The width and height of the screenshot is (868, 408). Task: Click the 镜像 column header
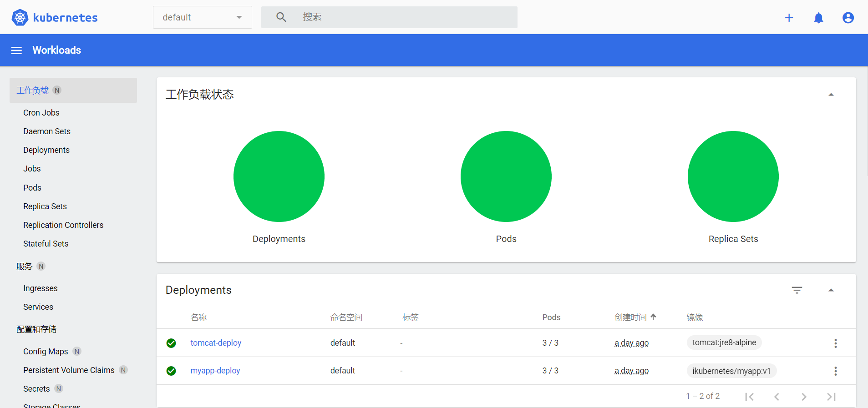click(x=695, y=317)
